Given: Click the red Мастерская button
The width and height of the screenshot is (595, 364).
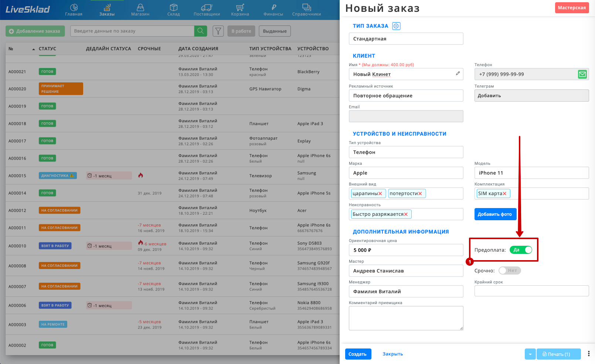Looking at the screenshot, I should (x=572, y=8).
